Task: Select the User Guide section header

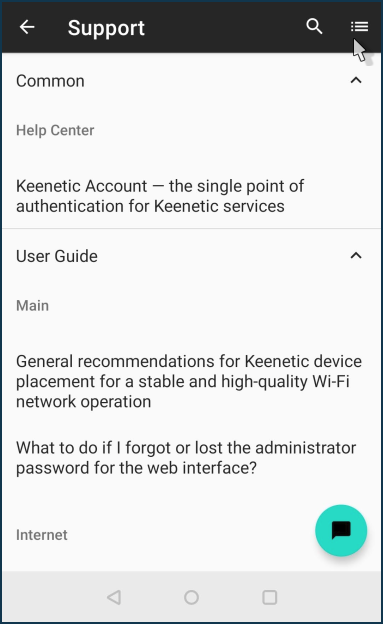Action: (191, 256)
